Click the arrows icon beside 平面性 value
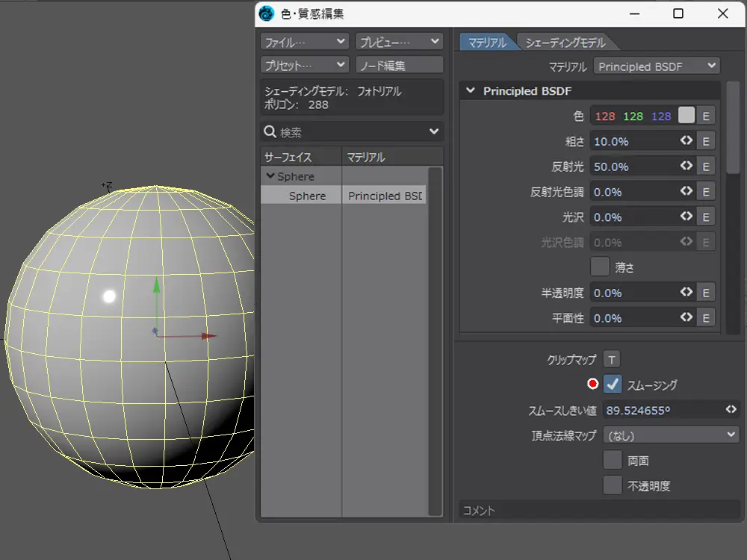Image resolution: width=747 pixels, height=560 pixels. click(x=686, y=317)
